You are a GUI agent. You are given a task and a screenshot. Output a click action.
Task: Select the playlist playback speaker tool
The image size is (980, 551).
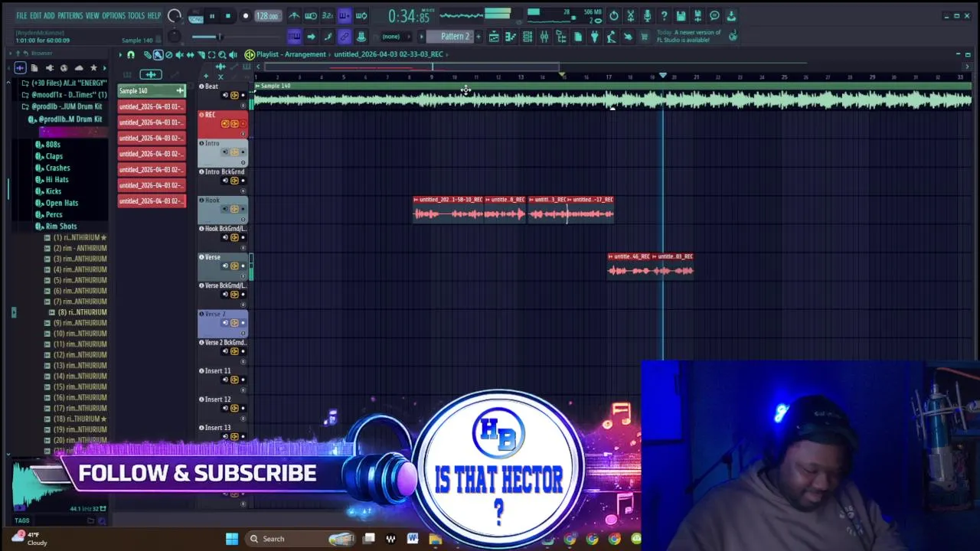click(233, 54)
